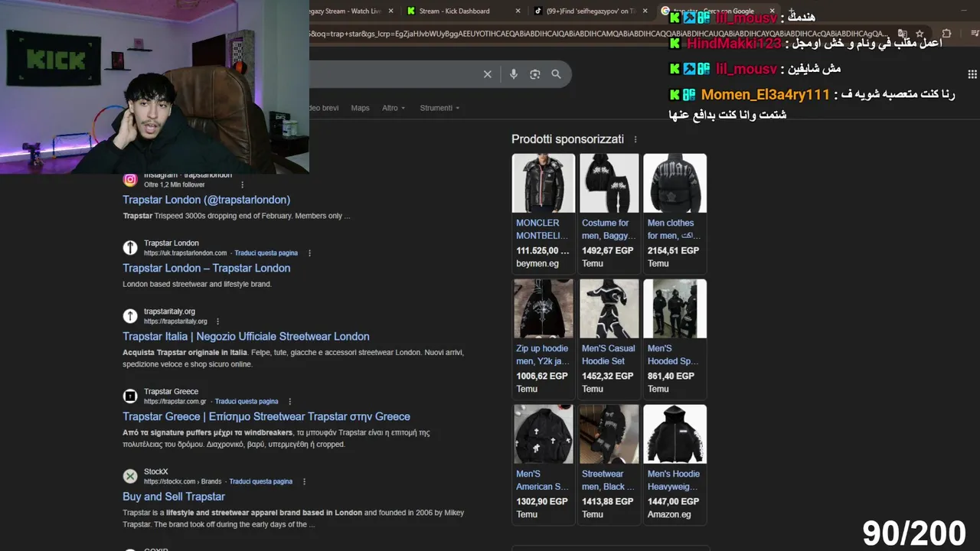The image size is (980, 551).
Task: Bookmark this page with the star icon
Action: pyautogui.click(x=920, y=34)
